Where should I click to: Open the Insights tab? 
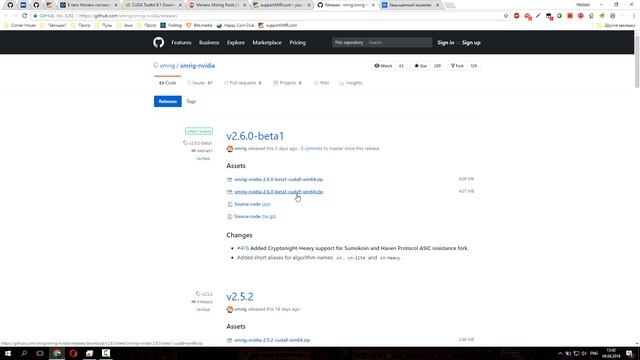click(351, 83)
